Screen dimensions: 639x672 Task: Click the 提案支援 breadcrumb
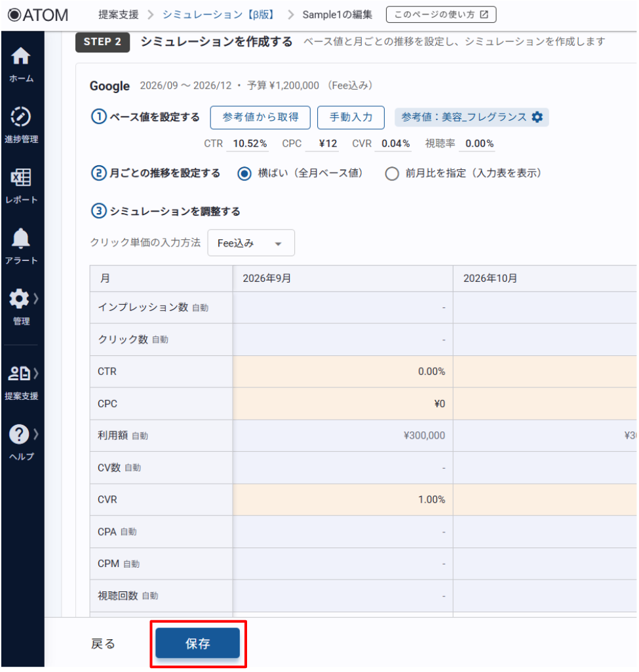[x=119, y=14]
